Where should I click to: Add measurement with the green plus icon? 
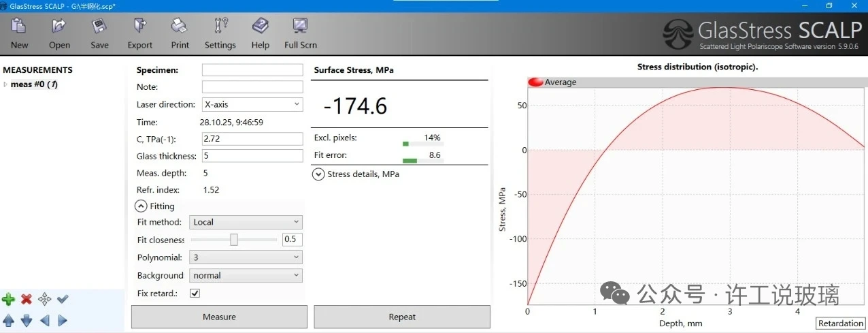point(8,299)
